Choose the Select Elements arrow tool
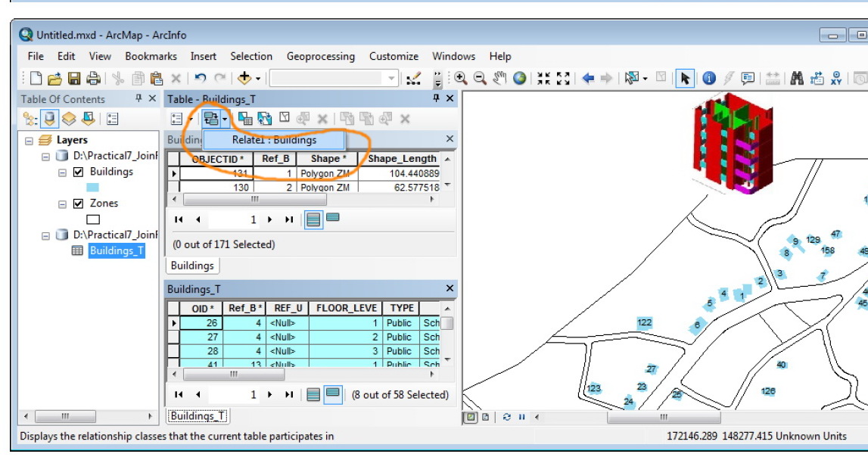The image size is (868, 460). (x=685, y=79)
